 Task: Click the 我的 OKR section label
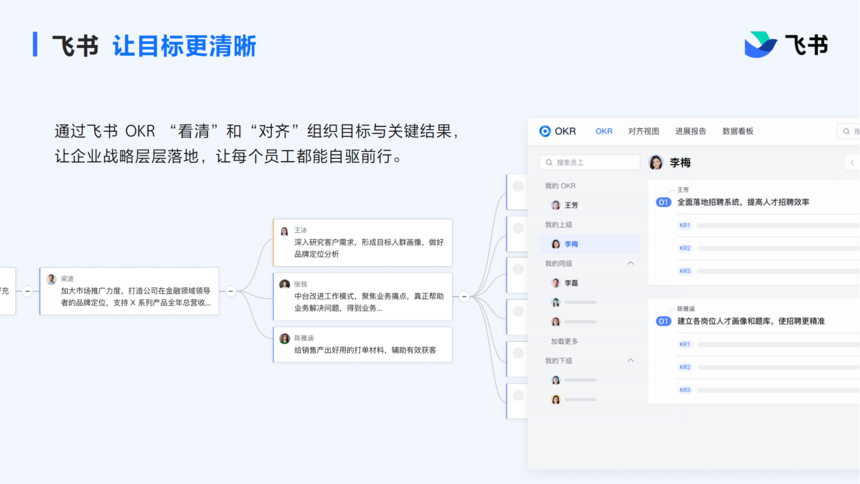tap(560, 186)
